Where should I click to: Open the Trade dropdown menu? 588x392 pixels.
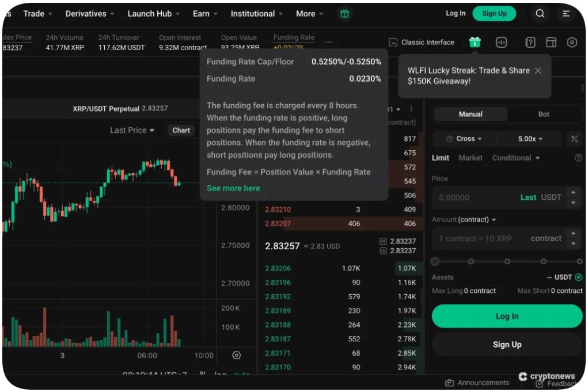pyautogui.click(x=37, y=14)
